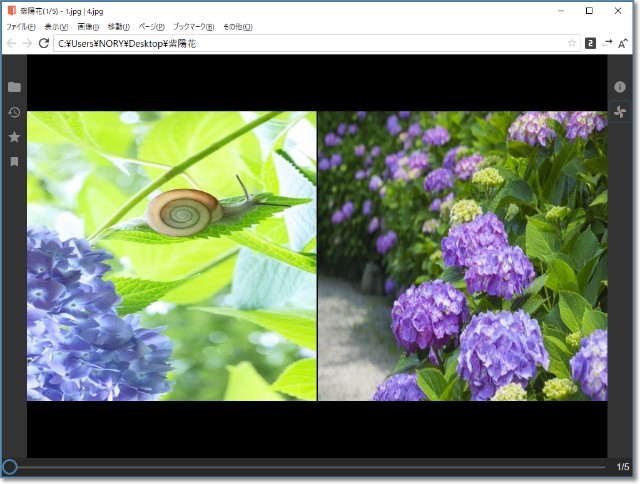
Task: Go back with the left arrow button
Action: tap(11, 44)
